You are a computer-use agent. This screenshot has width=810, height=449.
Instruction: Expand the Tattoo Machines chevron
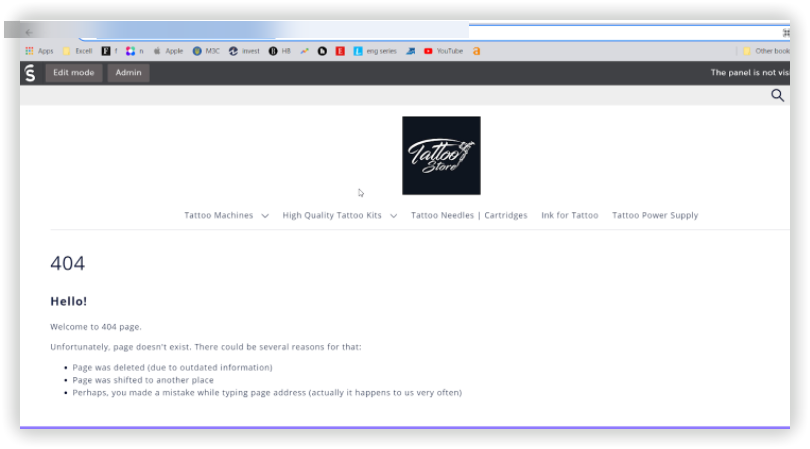click(265, 216)
